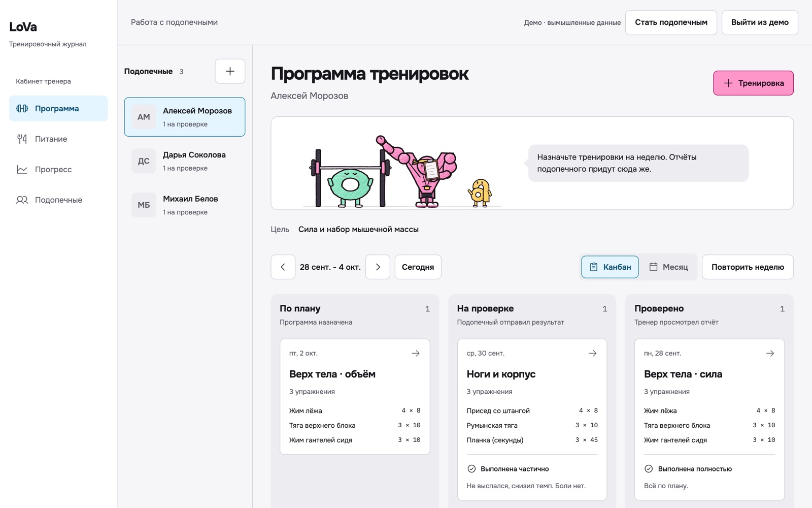Screen dimensions: 812x508
Task: Click the date ср, 30 сент.
Action: point(485,353)
